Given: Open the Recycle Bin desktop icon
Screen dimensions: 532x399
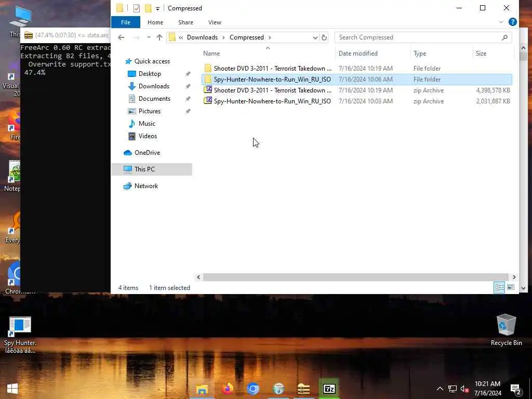Looking at the screenshot, I should pos(506,330).
